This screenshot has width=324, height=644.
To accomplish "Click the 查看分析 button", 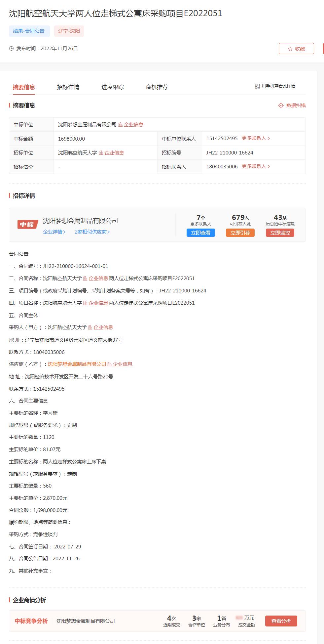I will coord(281,621).
